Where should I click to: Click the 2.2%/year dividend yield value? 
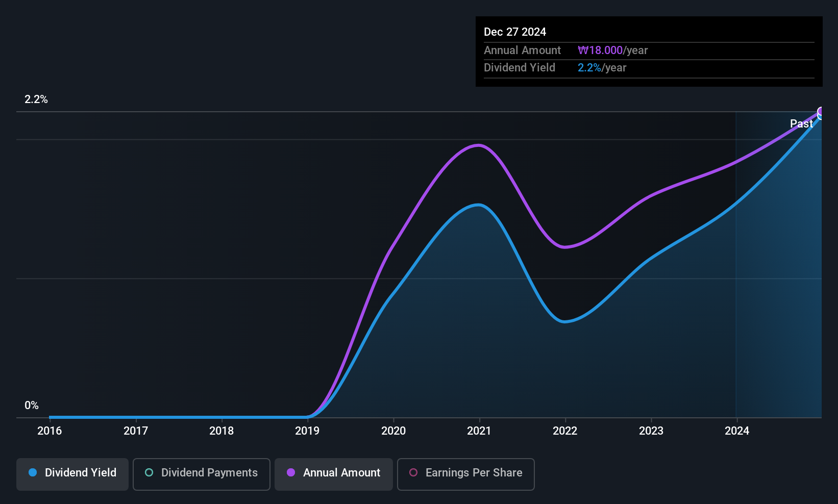click(602, 67)
